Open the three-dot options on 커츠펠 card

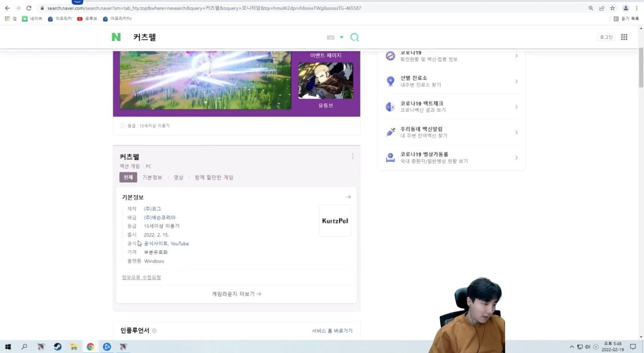pos(353,156)
